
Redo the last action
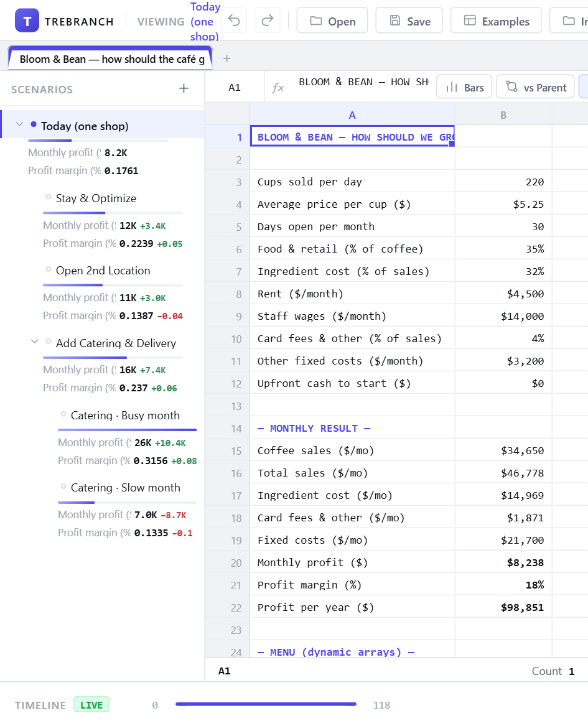coord(268,21)
